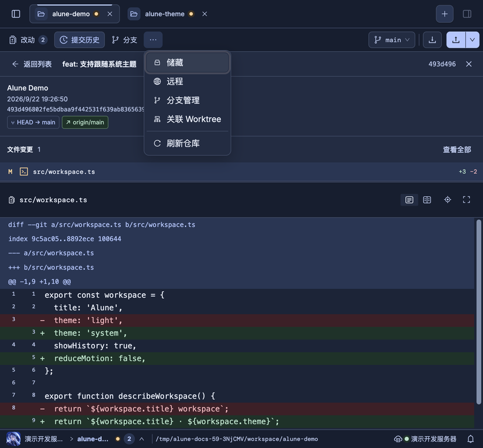
Task: Expand the push options chevron
Action: [472, 39]
